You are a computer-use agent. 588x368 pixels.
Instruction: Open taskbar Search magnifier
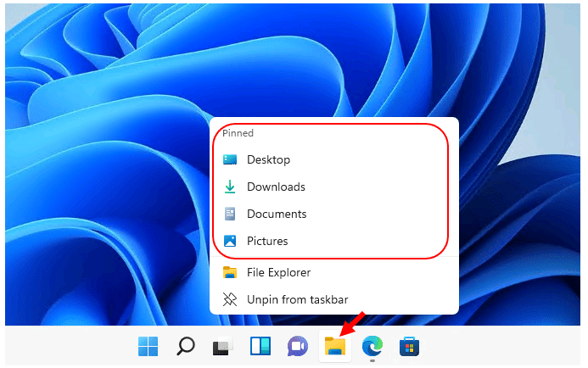185,346
